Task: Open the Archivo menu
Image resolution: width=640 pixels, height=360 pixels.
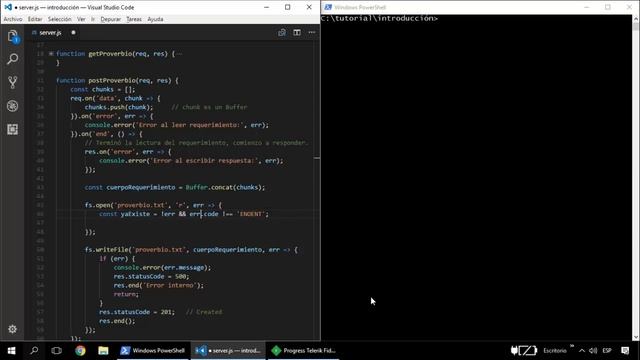Action: [x=13, y=19]
